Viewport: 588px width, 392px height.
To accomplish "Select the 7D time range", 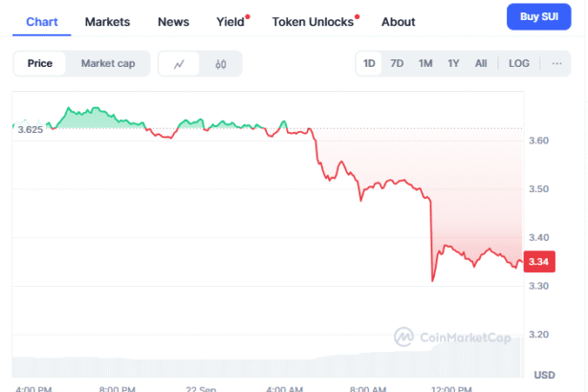I will click(x=397, y=63).
